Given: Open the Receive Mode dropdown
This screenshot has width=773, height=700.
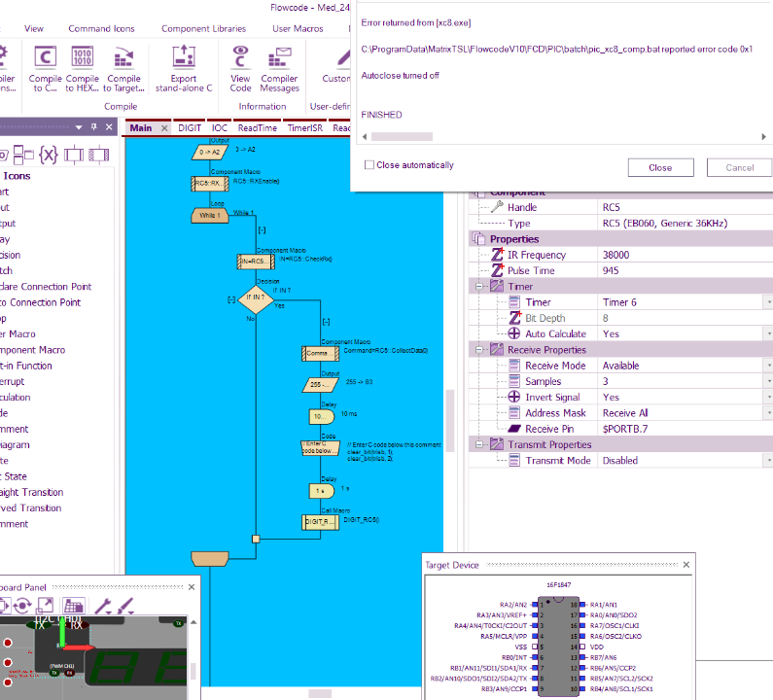Looking at the screenshot, I should (x=768, y=366).
